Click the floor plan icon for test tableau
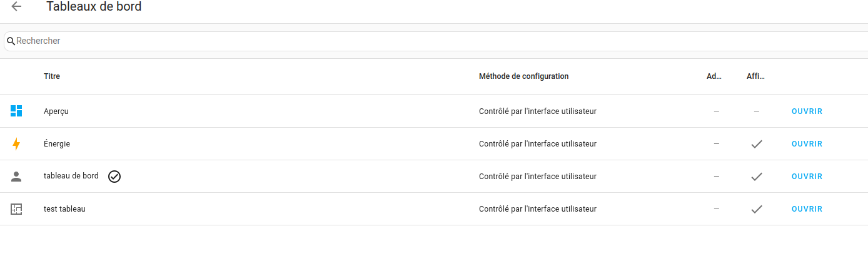Image resolution: width=868 pixels, height=278 pixels. [16, 209]
